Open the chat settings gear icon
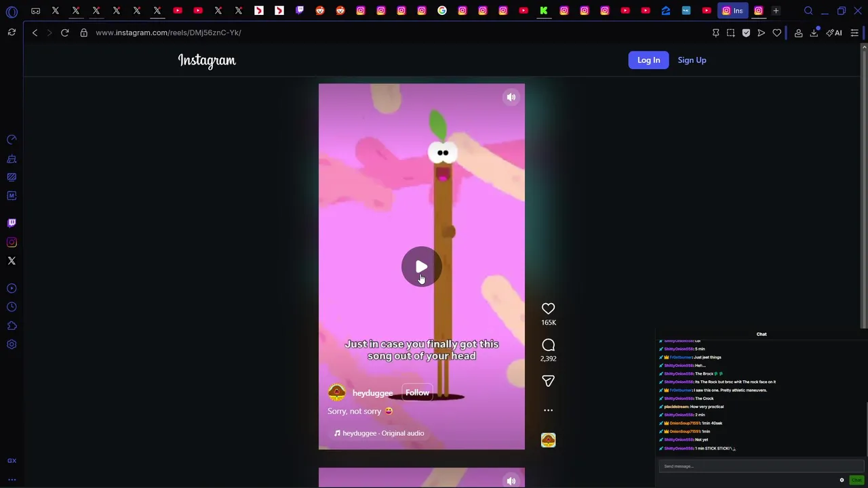 [x=842, y=480]
